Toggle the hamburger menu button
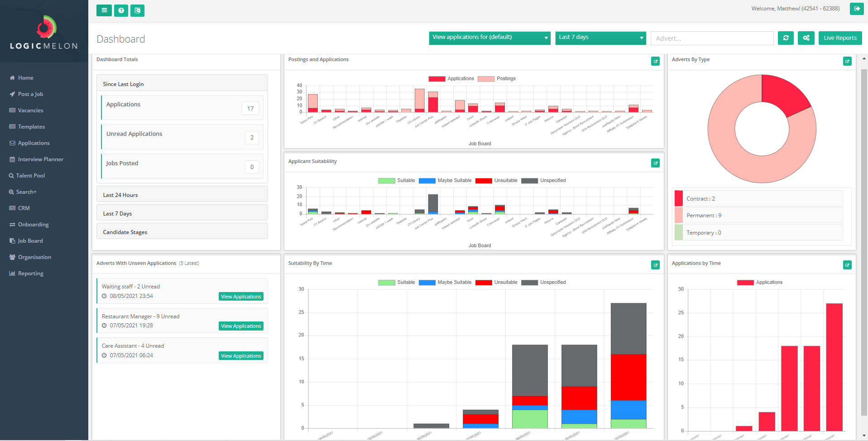 [x=104, y=10]
